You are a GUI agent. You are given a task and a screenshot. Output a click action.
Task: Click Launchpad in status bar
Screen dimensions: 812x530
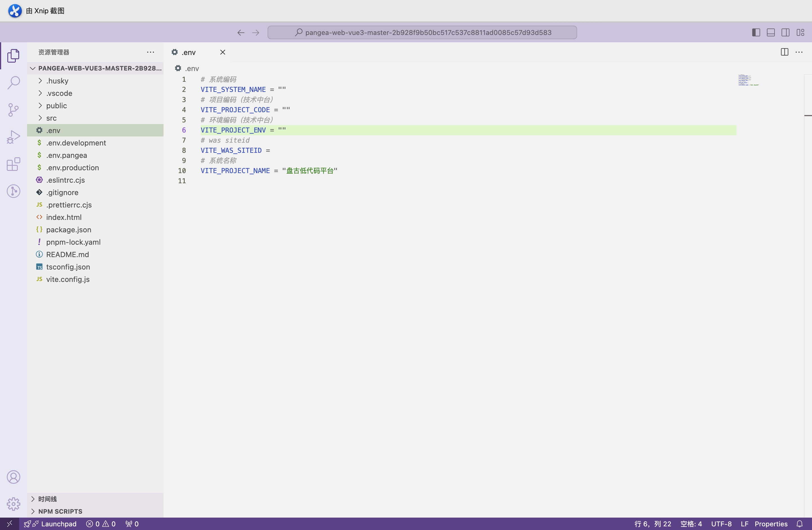(x=50, y=524)
